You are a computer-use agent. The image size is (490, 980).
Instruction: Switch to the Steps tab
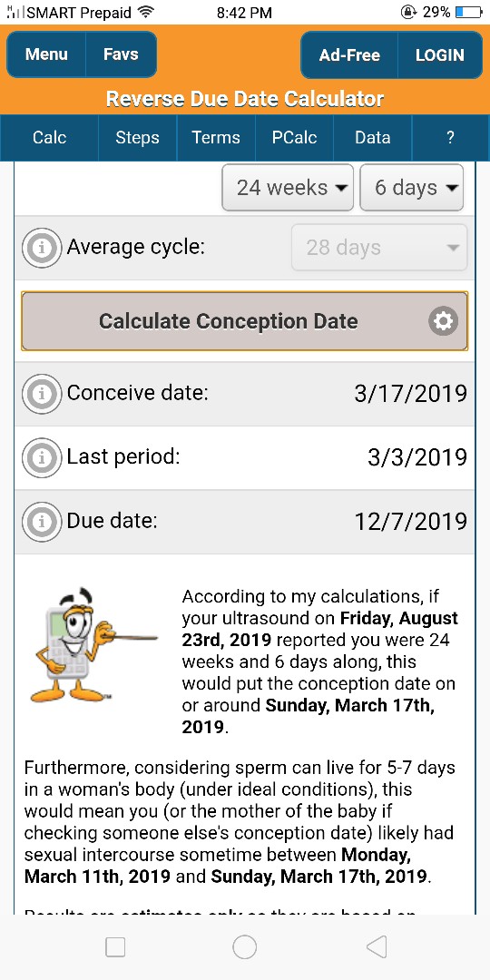pyautogui.click(x=138, y=138)
